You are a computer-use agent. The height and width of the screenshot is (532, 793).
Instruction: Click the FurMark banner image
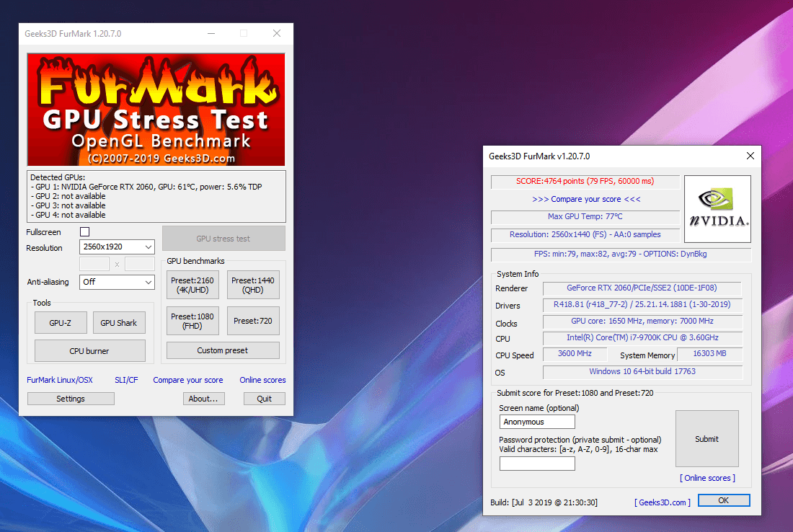(156, 110)
